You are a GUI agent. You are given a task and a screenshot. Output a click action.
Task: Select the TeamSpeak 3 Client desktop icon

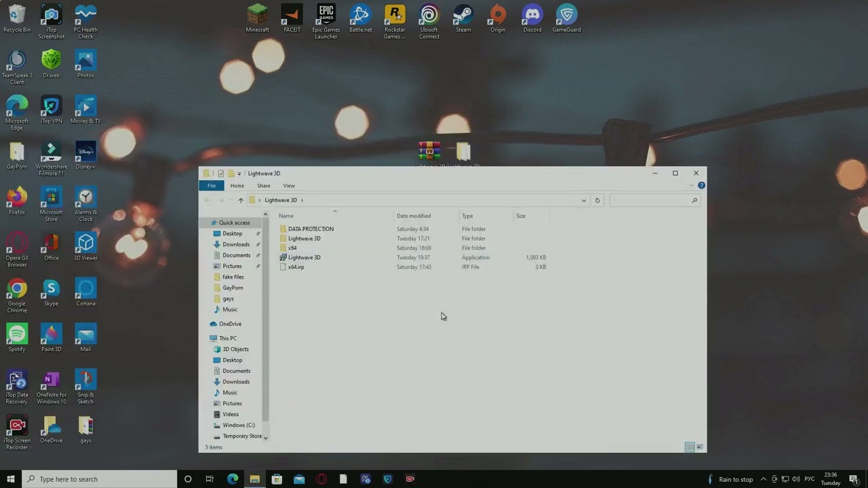click(x=17, y=68)
